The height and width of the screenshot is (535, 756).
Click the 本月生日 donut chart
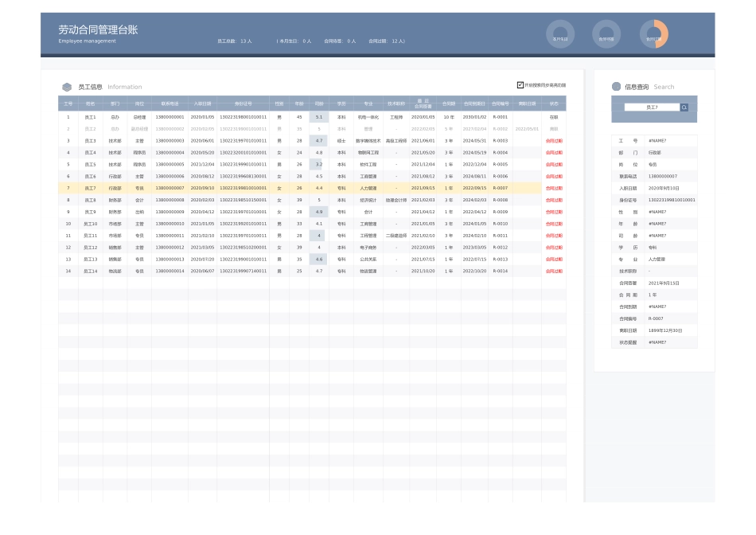tap(561, 34)
